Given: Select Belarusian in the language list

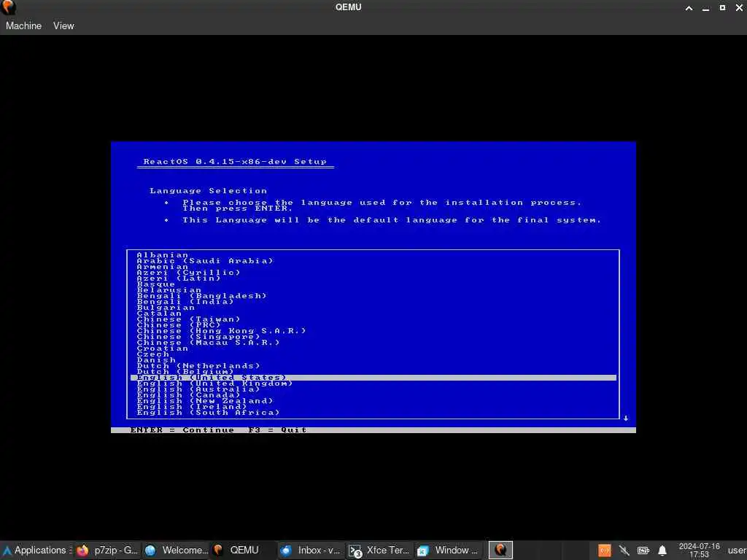Looking at the screenshot, I should click(x=169, y=290).
